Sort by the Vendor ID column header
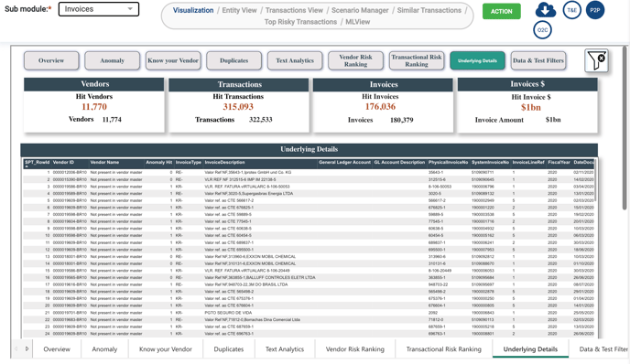630x364 pixels. [x=63, y=163]
